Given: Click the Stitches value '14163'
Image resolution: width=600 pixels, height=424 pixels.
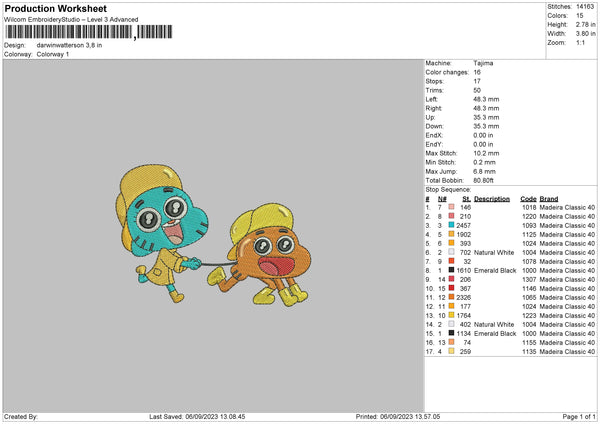Looking at the screenshot, I should click(x=585, y=7).
